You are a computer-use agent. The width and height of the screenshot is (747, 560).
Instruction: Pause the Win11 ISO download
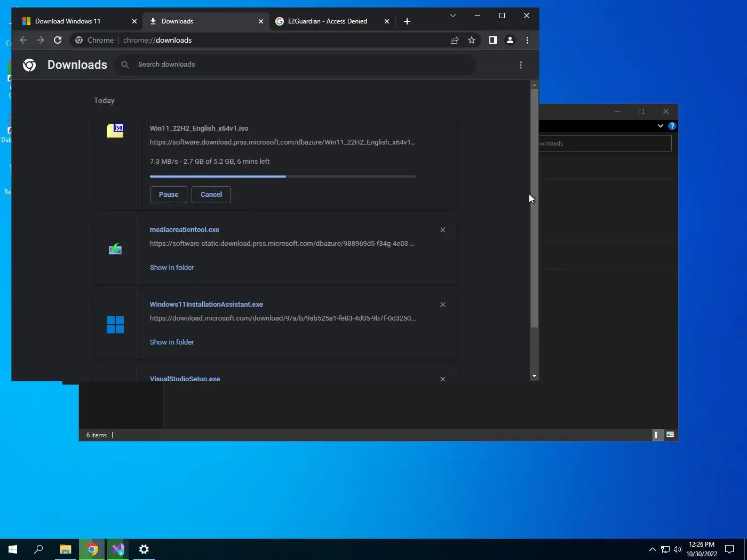coord(169,195)
